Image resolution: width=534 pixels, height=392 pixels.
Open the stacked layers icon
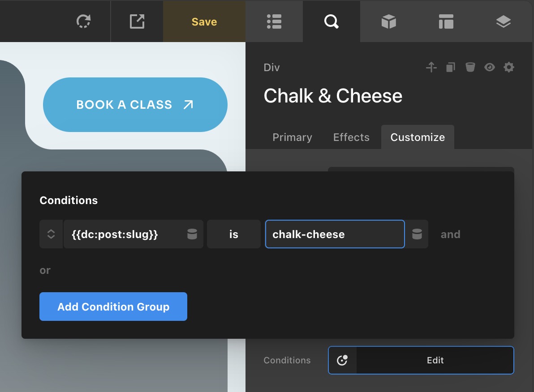coord(504,22)
